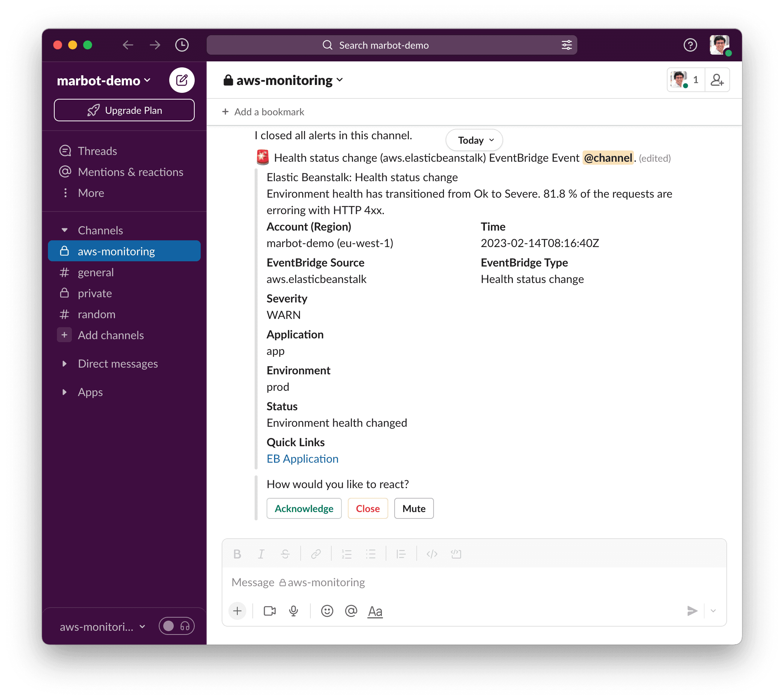This screenshot has height=700, width=784.
Task: Open attachments plus button in composer
Action: [237, 611]
